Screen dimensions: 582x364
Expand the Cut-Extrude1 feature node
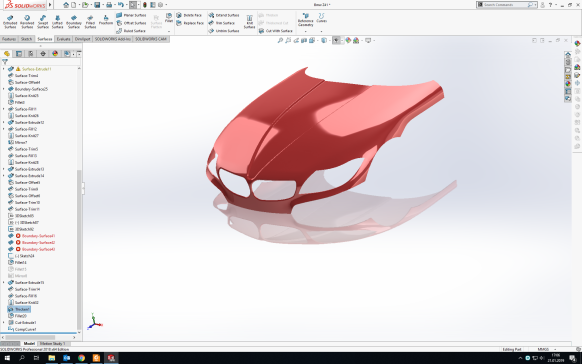[x=4, y=322]
